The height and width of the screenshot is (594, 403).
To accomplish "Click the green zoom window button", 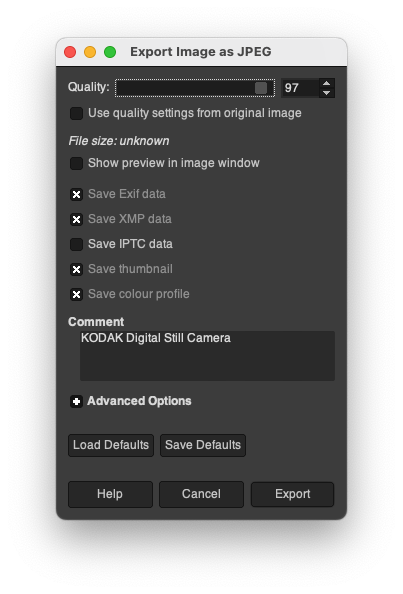I will click(110, 52).
